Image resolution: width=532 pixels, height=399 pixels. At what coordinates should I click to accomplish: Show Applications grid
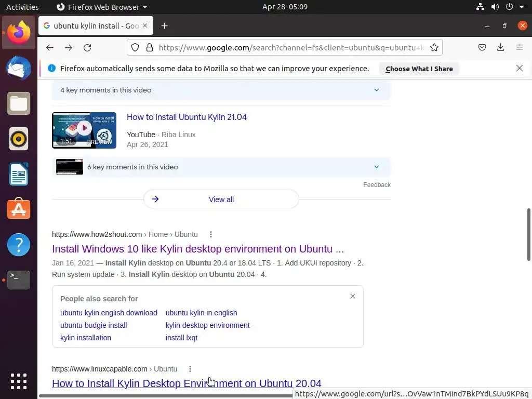coord(19,381)
